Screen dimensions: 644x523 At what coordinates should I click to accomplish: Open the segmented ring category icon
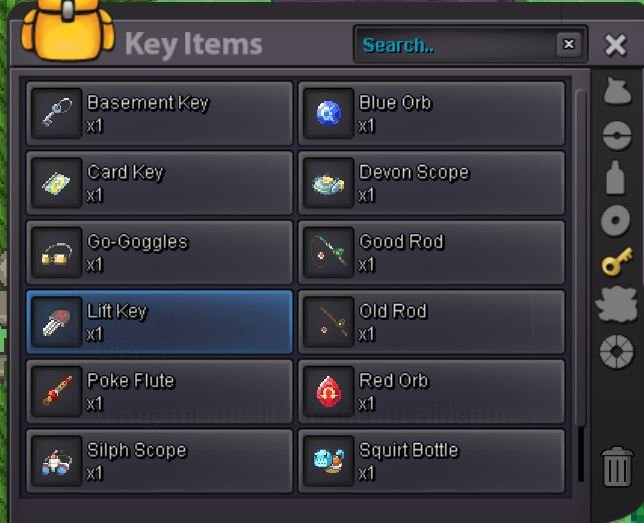point(616,352)
